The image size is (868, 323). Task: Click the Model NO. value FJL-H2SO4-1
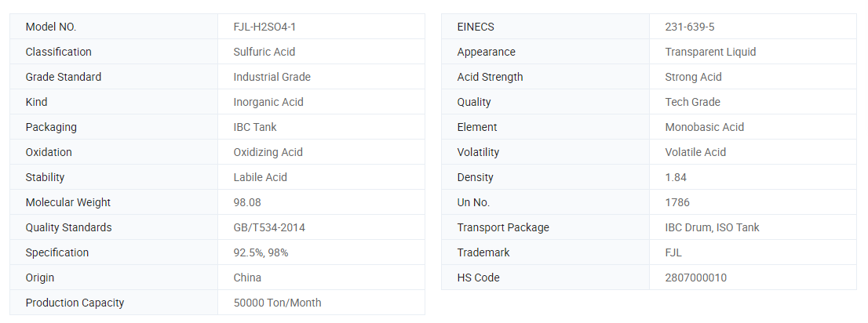pos(264,27)
